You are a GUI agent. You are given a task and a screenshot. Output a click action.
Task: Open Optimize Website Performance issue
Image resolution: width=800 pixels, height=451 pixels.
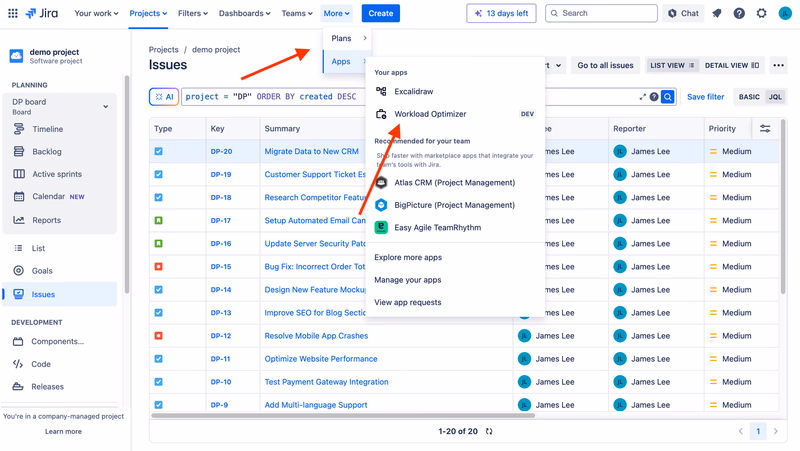321,359
